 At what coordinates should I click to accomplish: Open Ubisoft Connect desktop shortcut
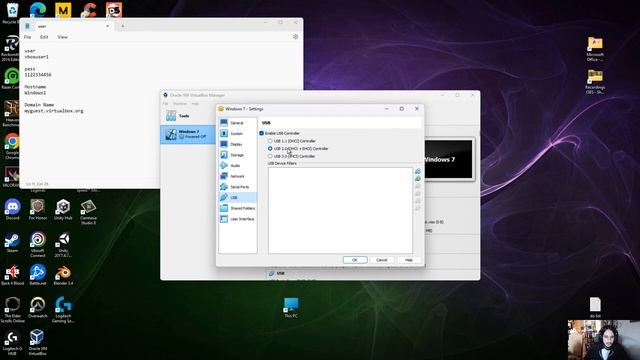coord(38,244)
